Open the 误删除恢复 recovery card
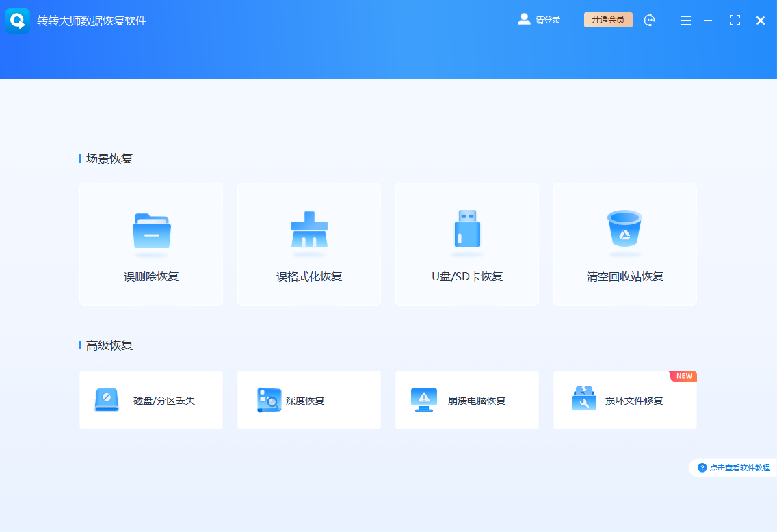 coord(150,244)
